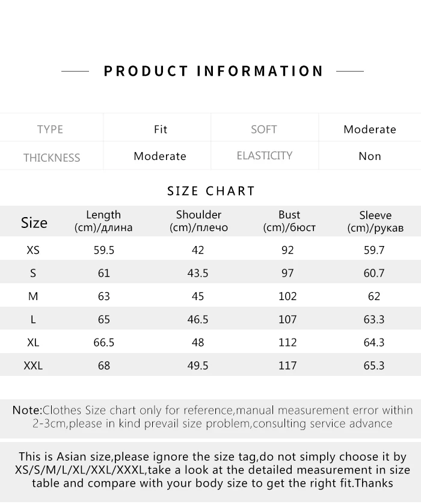Image resolution: width=421 pixels, height=504 pixels.
Task: Select the SIZE CHART title
Action: coord(211,191)
